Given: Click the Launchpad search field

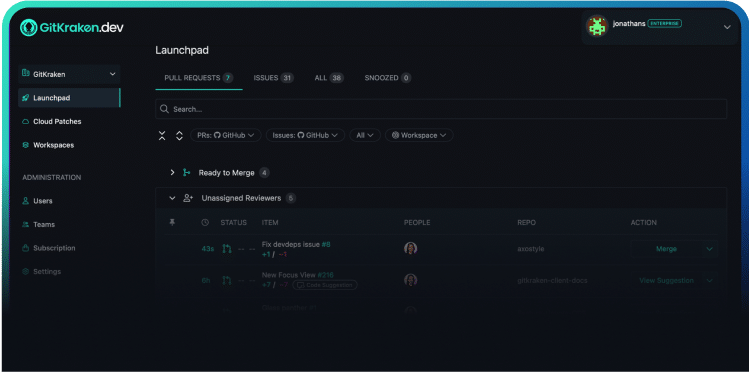Looking at the screenshot, I should [441, 109].
